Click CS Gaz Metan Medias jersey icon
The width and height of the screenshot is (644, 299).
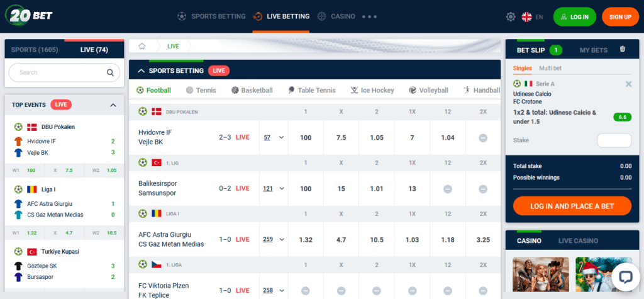tap(18, 215)
